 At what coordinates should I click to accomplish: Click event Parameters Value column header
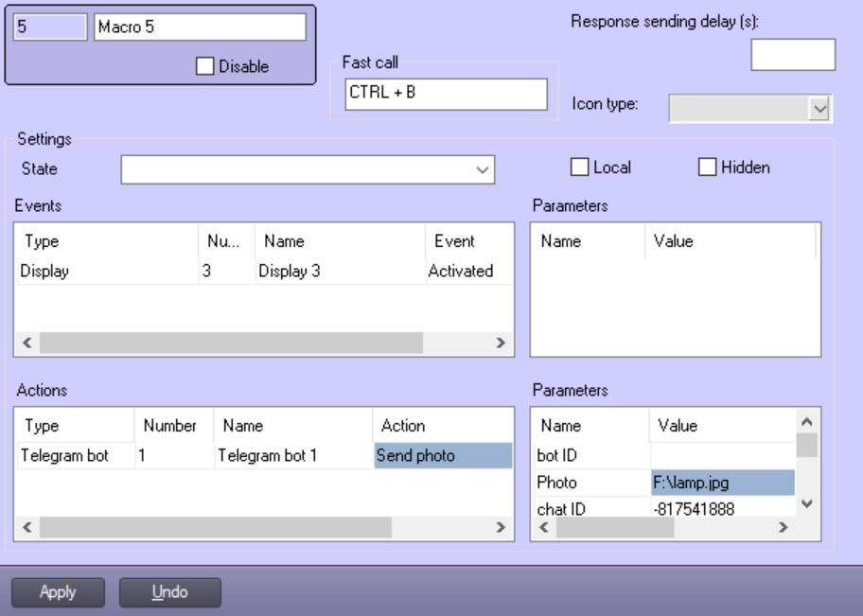pos(730,241)
